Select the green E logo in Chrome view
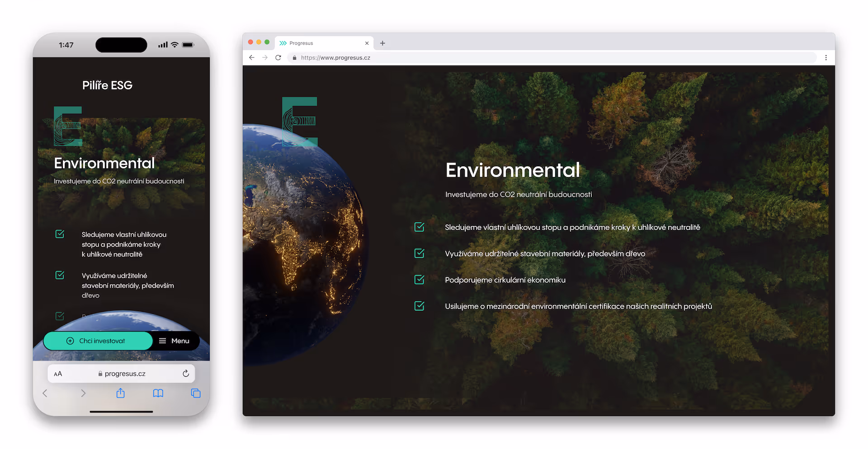This screenshot has height=449, width=868. coord(299,122)
